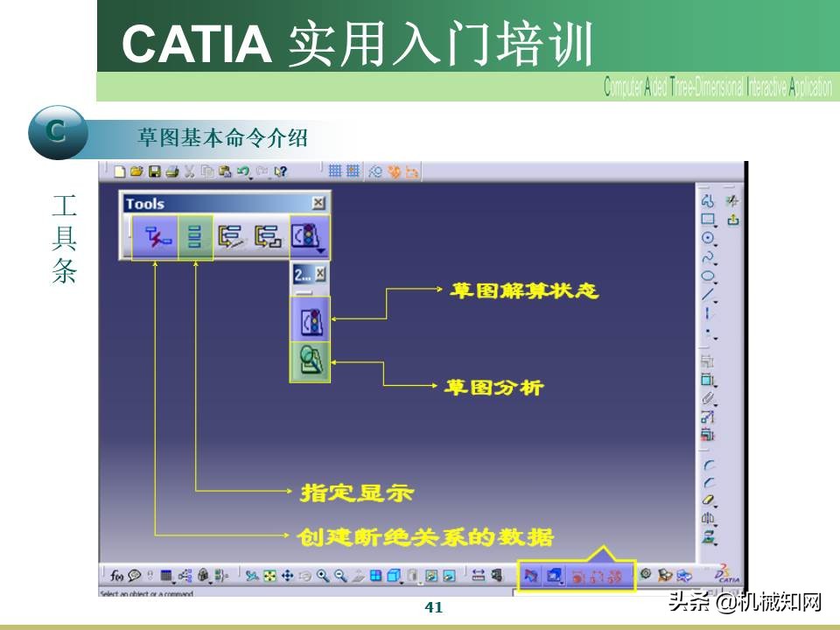The width and height of the screenshot is (840, 630).
Task: Click the New document icon
Action: coord(119,171)
